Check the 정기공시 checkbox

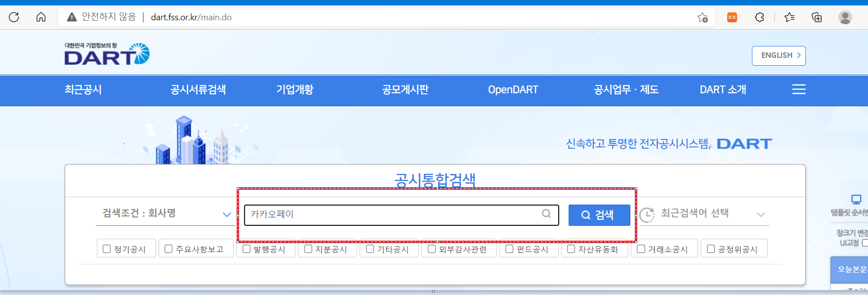107,249
